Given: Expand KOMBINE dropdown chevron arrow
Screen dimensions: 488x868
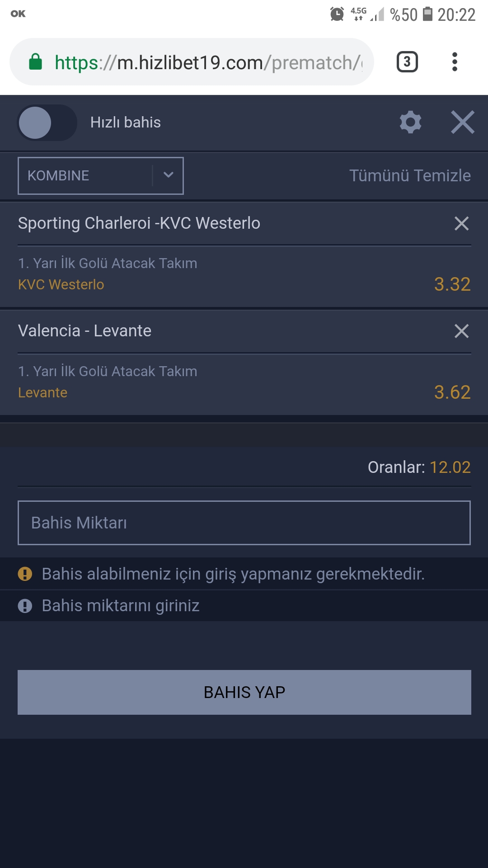Looking at the screenshot, I should [x=168, y=175].
